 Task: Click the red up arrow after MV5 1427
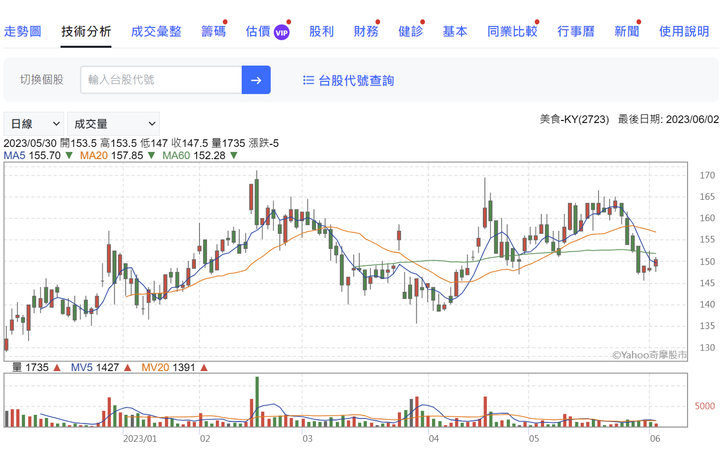(x=128, y=367)
